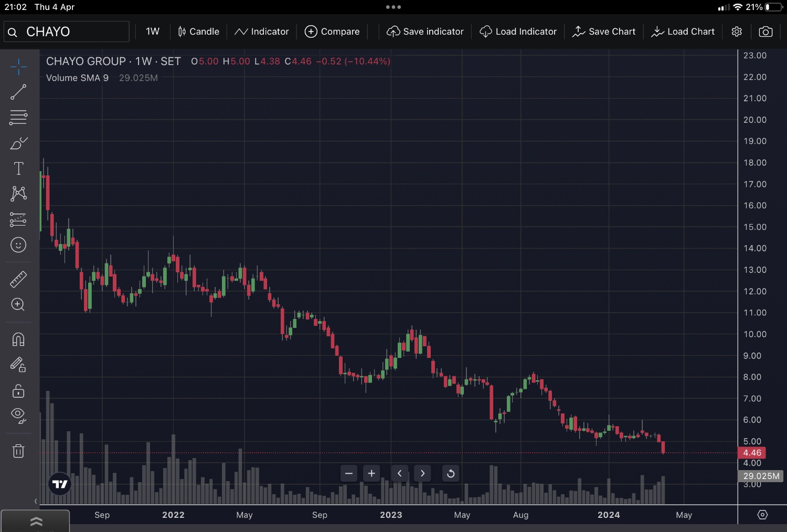Select the crosshair cursor tool
The width and height of the screenshot is (787, 532).
(x=18, y=67)
